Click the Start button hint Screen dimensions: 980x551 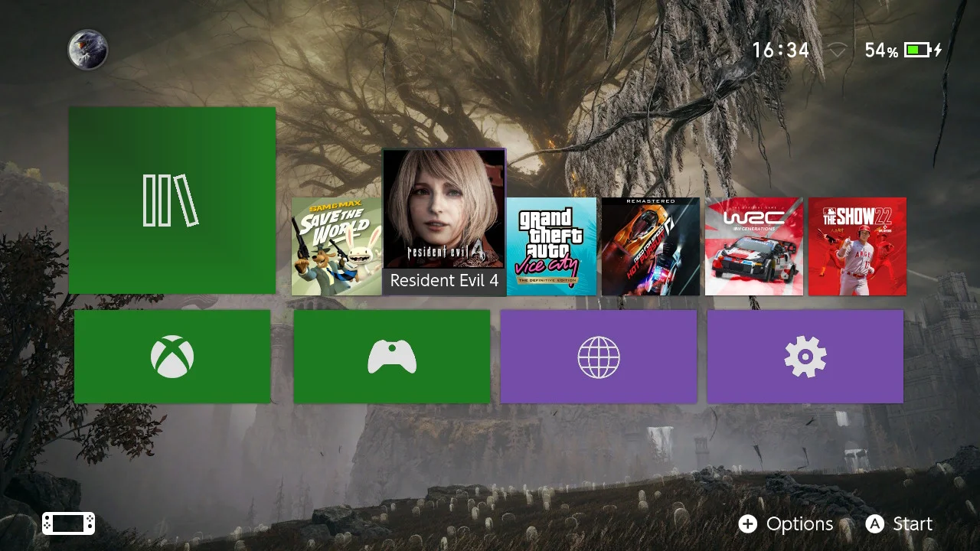pos(900,524)
